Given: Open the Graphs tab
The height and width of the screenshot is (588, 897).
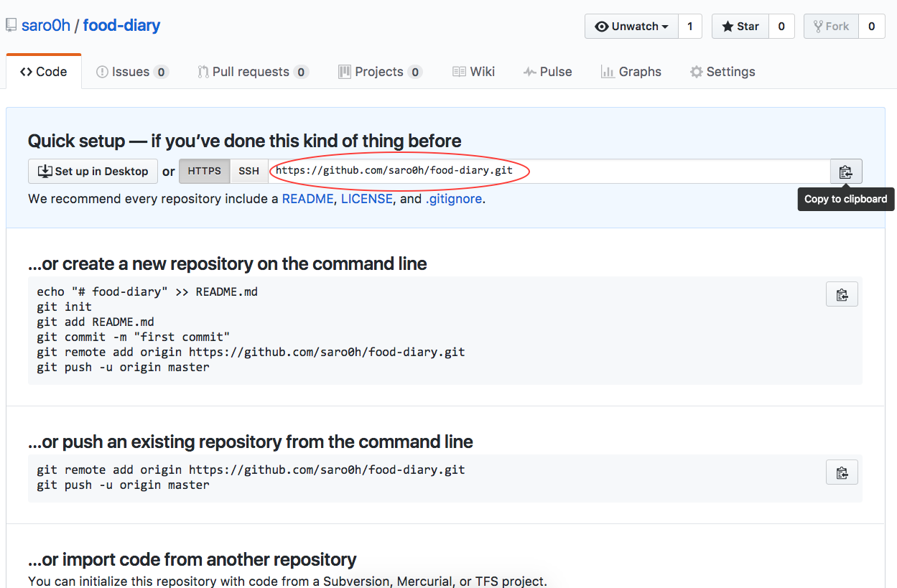Looking at the screenshot, I should (x=631, y=72).
